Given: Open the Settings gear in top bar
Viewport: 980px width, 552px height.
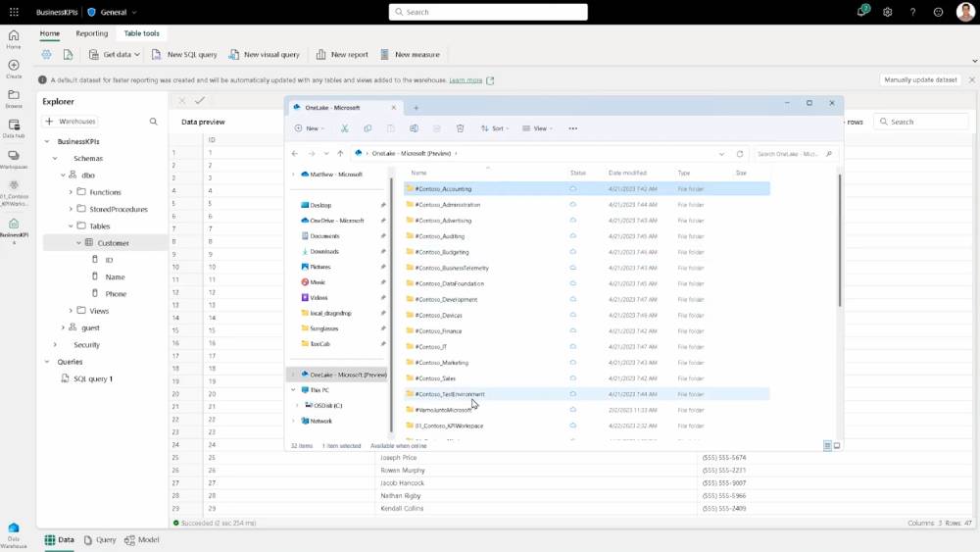Looking at the screenshot, I should [x=888, y=12].
